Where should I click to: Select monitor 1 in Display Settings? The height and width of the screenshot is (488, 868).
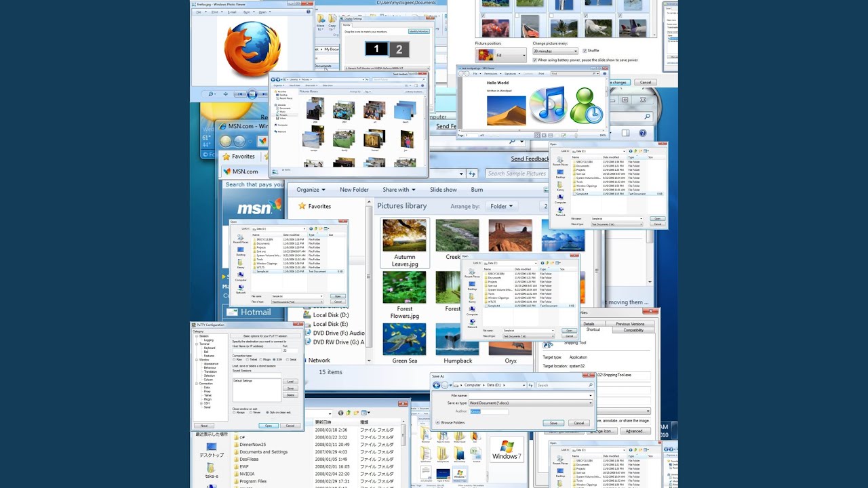click(x=376, y=49)
